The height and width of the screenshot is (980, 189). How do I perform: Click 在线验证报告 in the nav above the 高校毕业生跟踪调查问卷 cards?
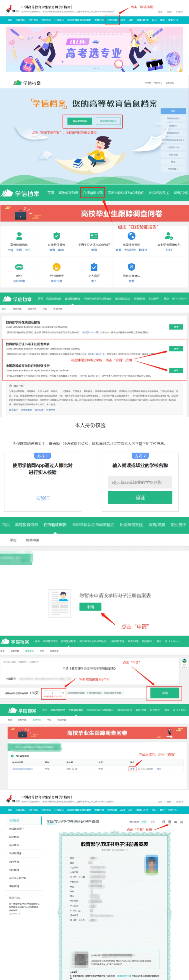coord(93,193)
